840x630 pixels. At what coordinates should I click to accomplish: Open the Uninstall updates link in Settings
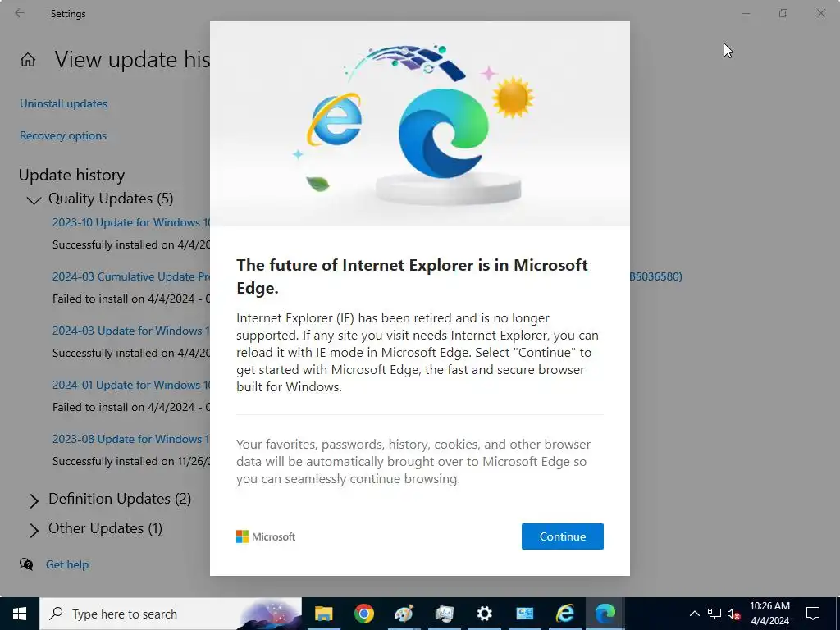(x=63, y=103)
